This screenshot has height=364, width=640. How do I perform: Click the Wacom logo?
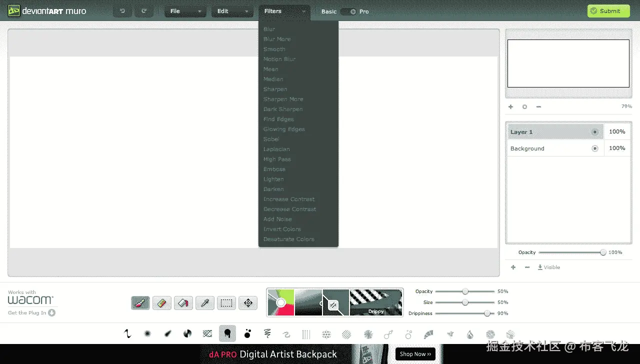30,300
